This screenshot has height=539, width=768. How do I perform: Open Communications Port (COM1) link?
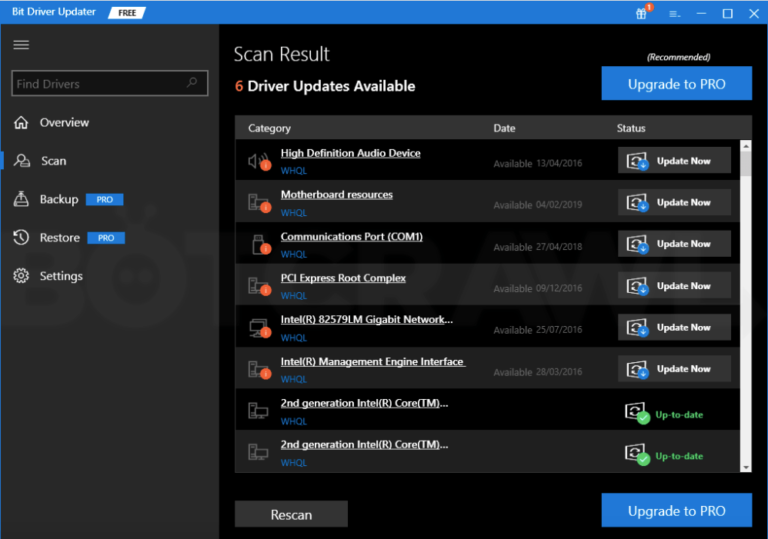(x=351, y=236)
